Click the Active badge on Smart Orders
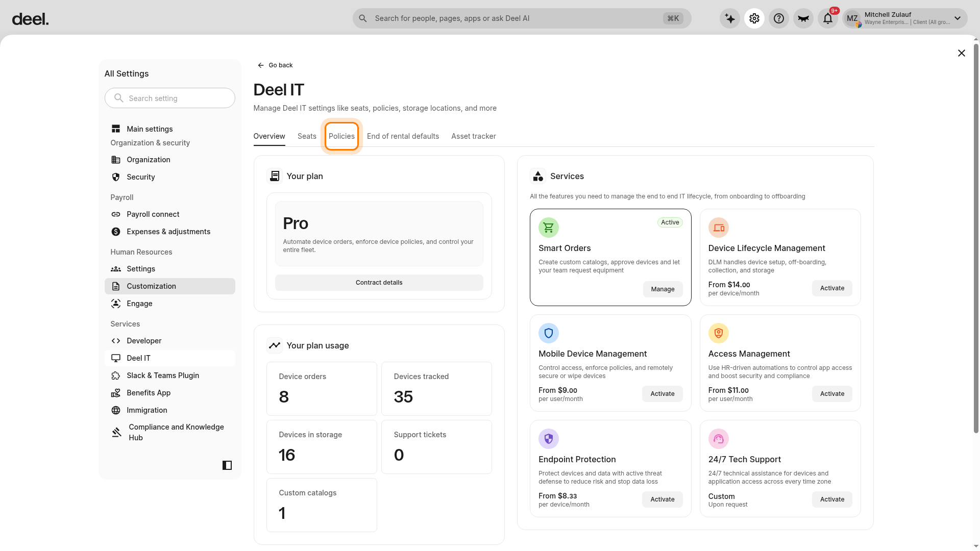 tap(670, 222)
